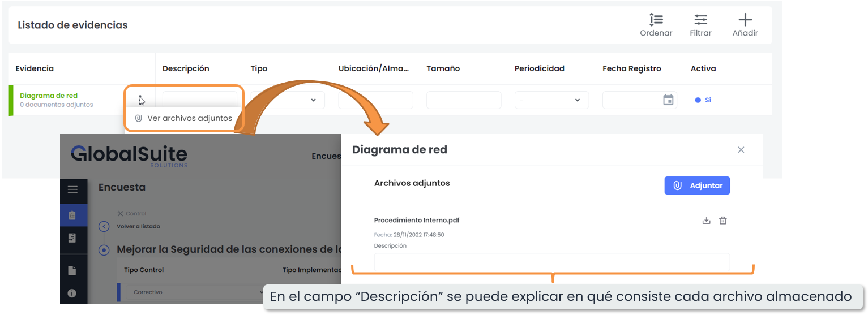This screenshot has width=868, height=315.
Task: Expand the Periodicidad filter dropdown
Action: click(551, 100)
